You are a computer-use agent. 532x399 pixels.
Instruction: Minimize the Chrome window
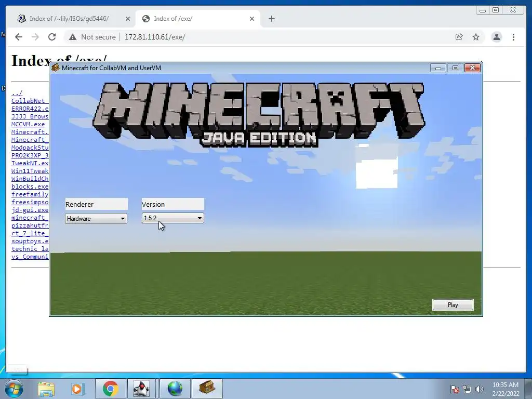[483, 10]
